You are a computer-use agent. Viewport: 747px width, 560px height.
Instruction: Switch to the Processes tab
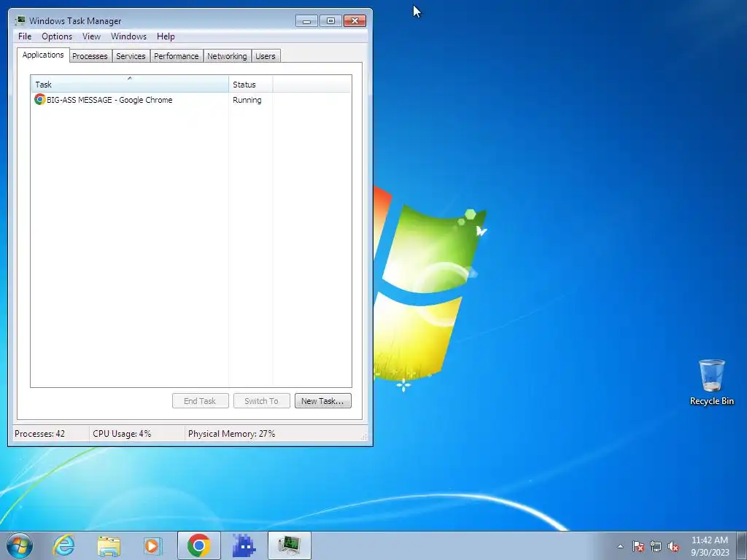click(x=90, y=56)
